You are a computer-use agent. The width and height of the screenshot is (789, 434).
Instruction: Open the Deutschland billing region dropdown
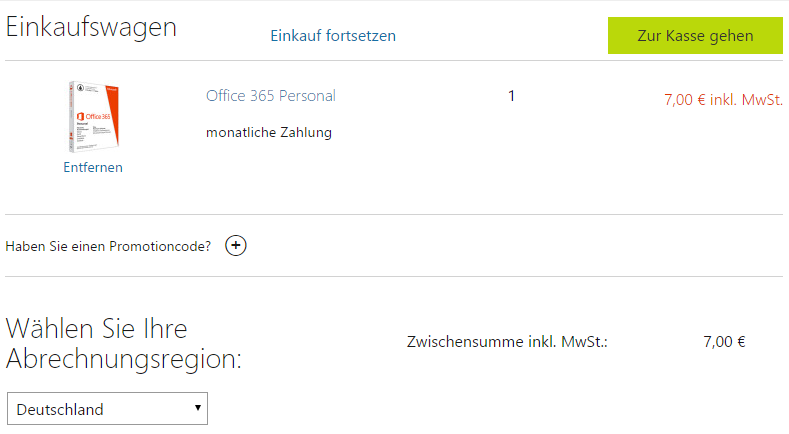click(x=107, y=409)
